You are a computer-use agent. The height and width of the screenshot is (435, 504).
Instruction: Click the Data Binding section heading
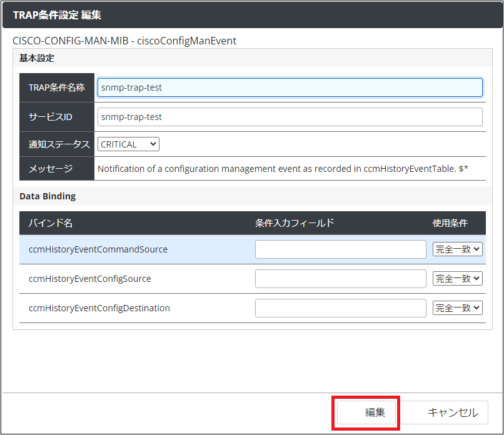[x=48, y=196]
